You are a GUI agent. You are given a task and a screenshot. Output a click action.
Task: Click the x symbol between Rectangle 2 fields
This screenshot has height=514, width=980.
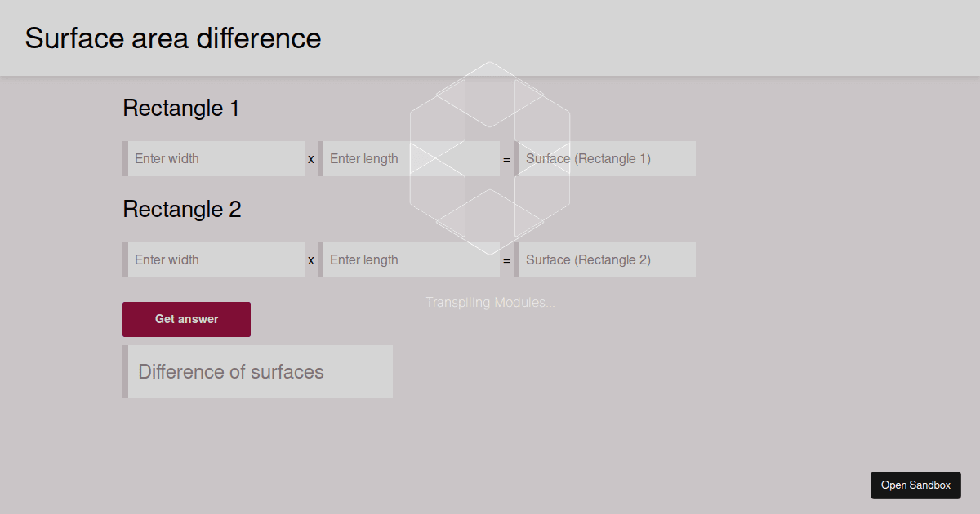(x=310, y=259)
